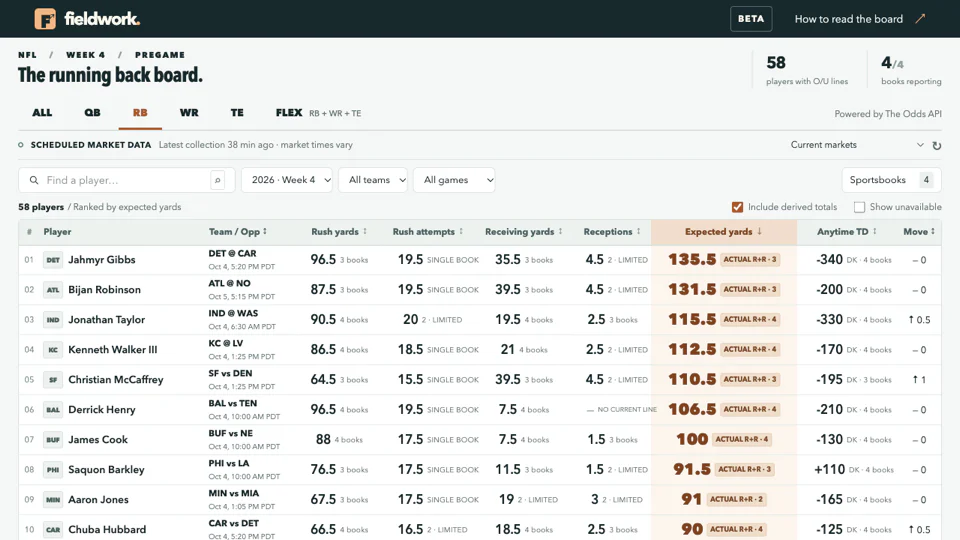Image resolution: width=960 pixels, height=540 pixels.
Task: Click Saquon Barkley's +110 Anytime TD odds
Action: click(x=830, y=470)
